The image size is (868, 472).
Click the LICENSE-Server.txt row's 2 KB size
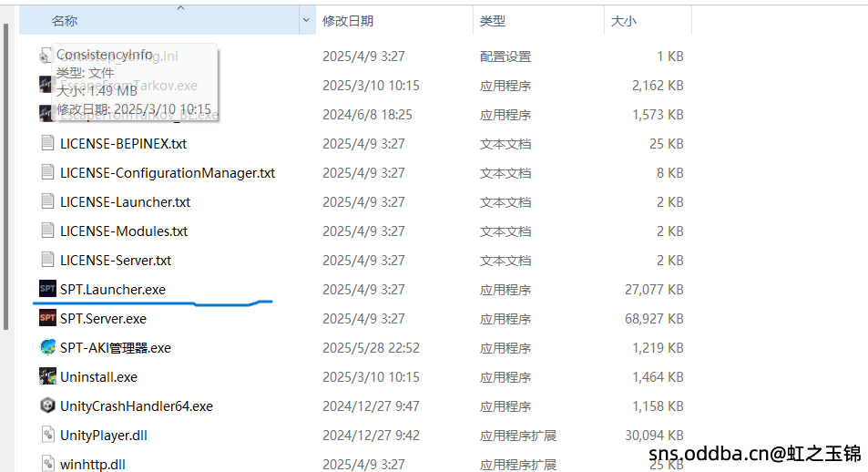click(670, 261)
